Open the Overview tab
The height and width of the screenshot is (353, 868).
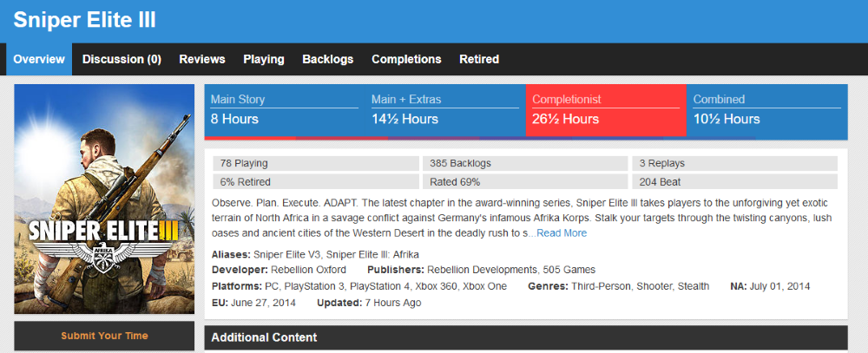(39, 59)
